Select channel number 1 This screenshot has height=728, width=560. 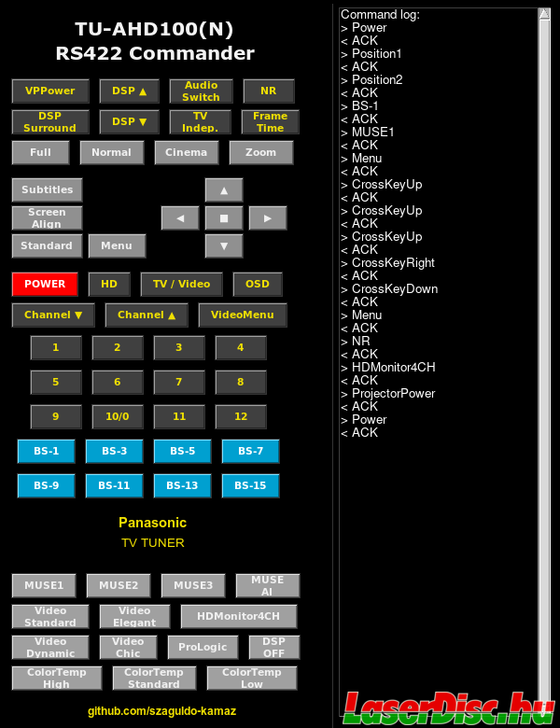tap(56, 348)
